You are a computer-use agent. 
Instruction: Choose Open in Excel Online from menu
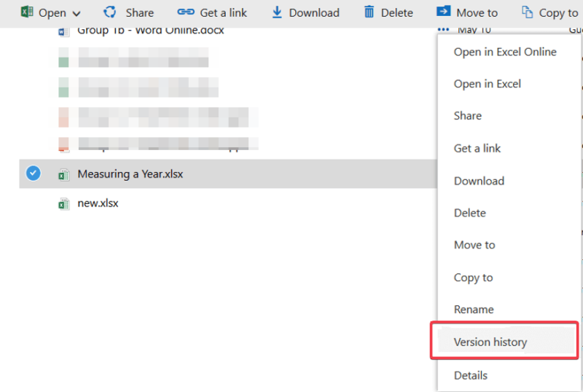pos(505,52)
